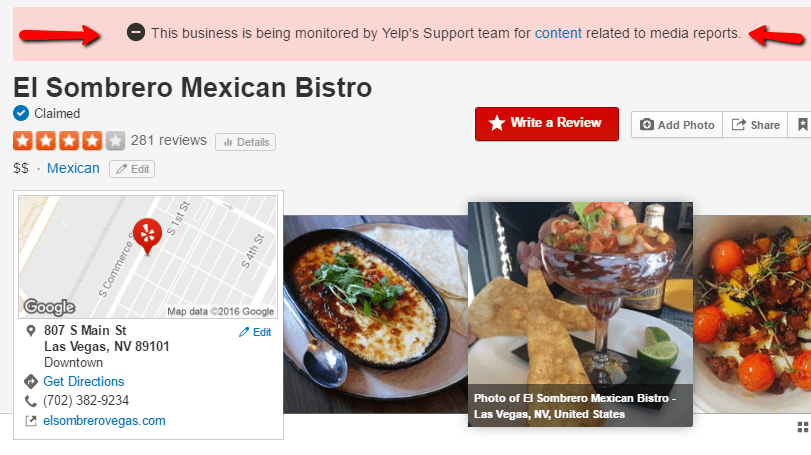Click the blue Claimed checkmark badge
The width and height of the screenshot is (811, 455).
click(21, 113)
